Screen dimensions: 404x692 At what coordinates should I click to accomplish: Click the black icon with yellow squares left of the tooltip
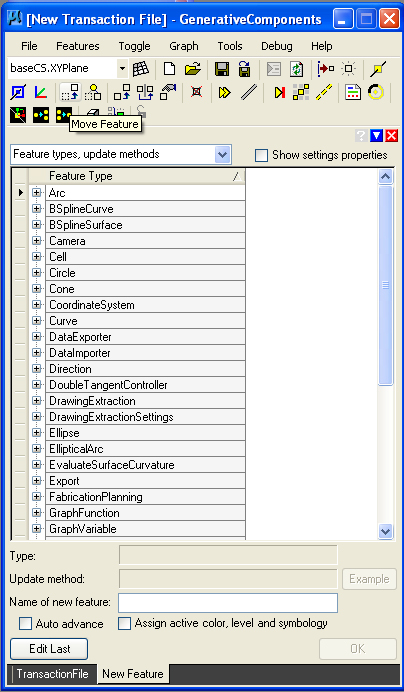coord(64,115)
